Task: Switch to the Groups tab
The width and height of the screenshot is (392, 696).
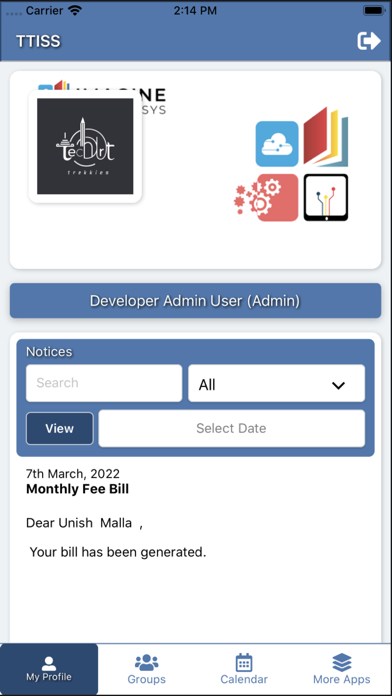Action: [147, 669]
